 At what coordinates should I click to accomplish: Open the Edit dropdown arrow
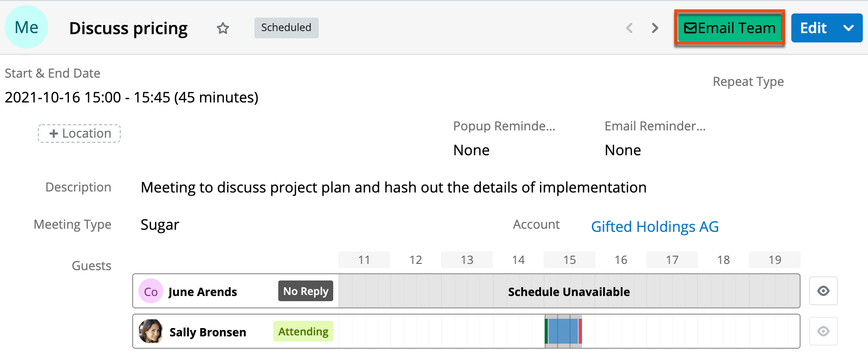[848, 28]
